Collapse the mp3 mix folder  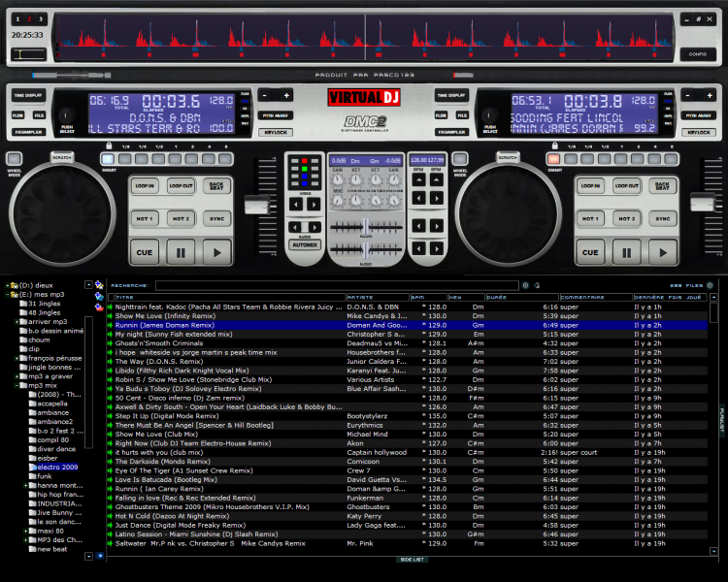pyautogui.click(x=17, y=385)
